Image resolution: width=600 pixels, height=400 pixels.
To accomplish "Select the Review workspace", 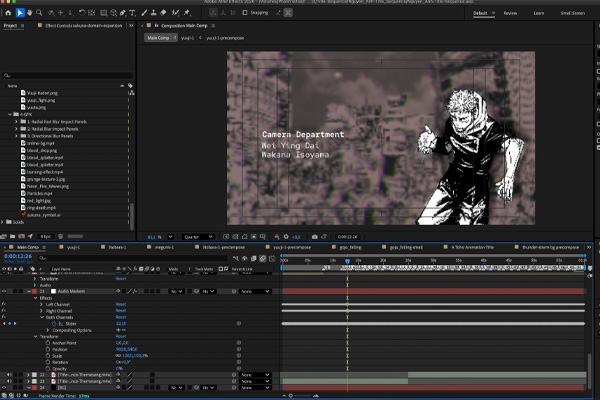I will pos(510,13).
